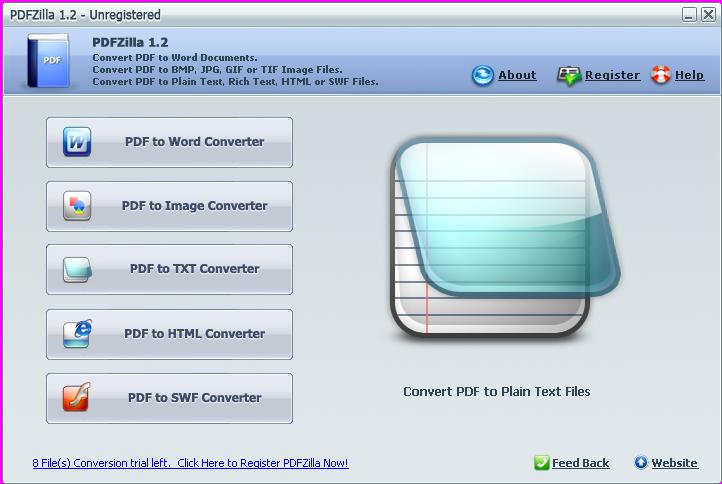
Task: Visit the Website link
Action: click(x=675, y=463)
